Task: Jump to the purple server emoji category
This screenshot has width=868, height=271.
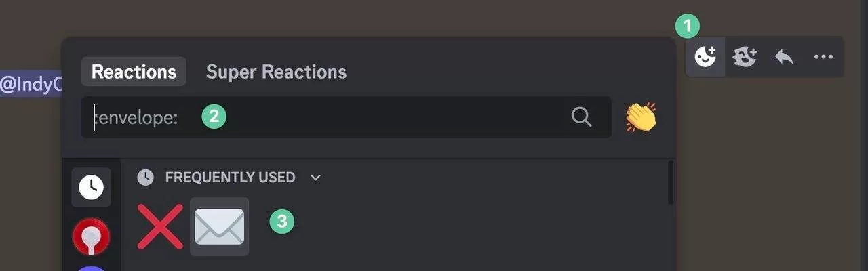Action: pyautogui.click(x=91, y=268)
